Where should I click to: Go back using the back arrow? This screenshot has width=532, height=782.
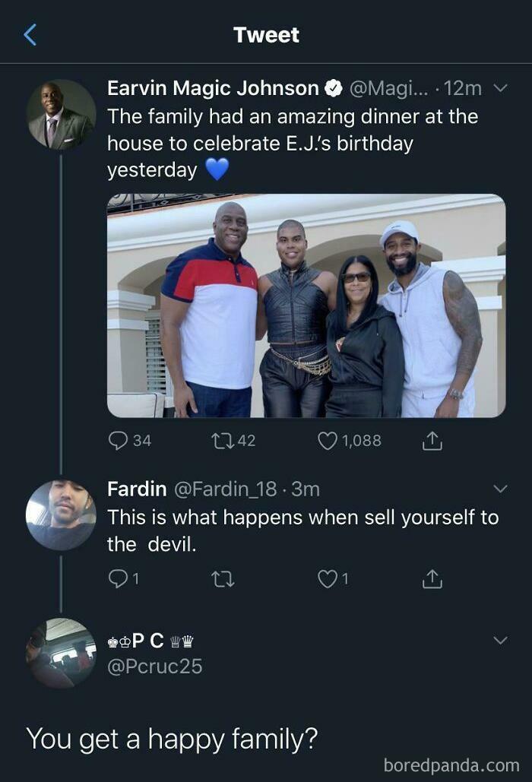pyautogui.click(x=30, y=34)
